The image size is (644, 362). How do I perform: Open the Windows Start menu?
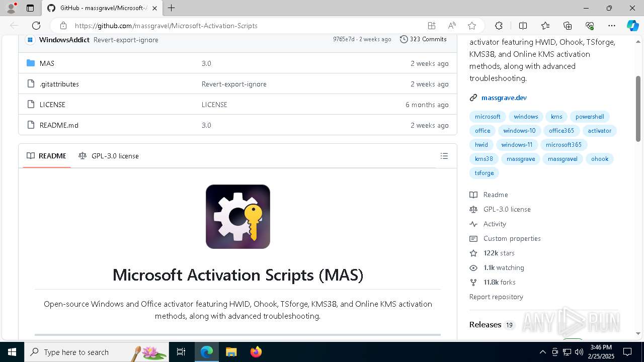coord(12,352)
